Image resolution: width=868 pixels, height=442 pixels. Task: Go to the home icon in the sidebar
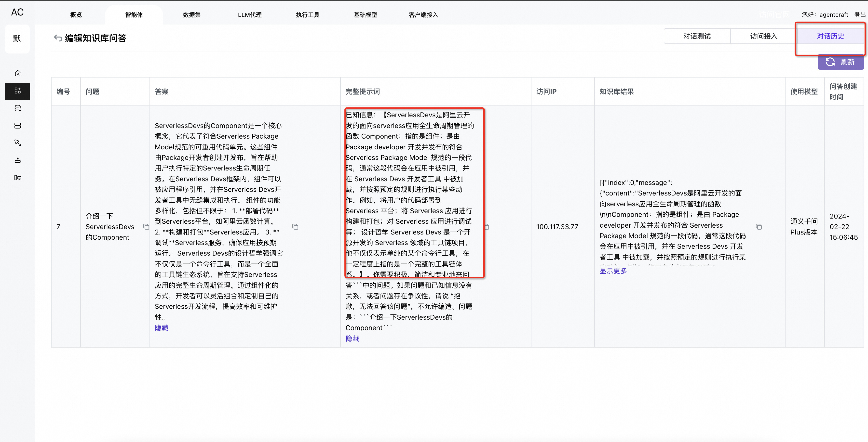click(17, 73)
